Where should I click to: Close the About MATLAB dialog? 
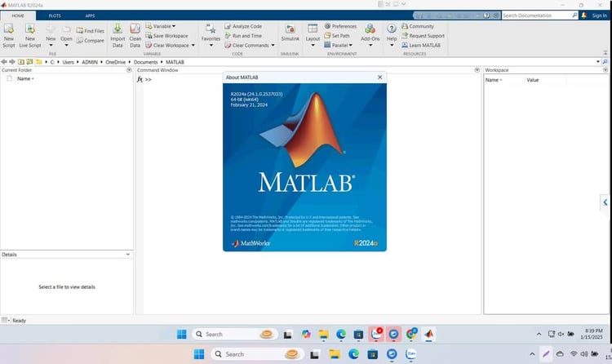[x=379, y=78]
